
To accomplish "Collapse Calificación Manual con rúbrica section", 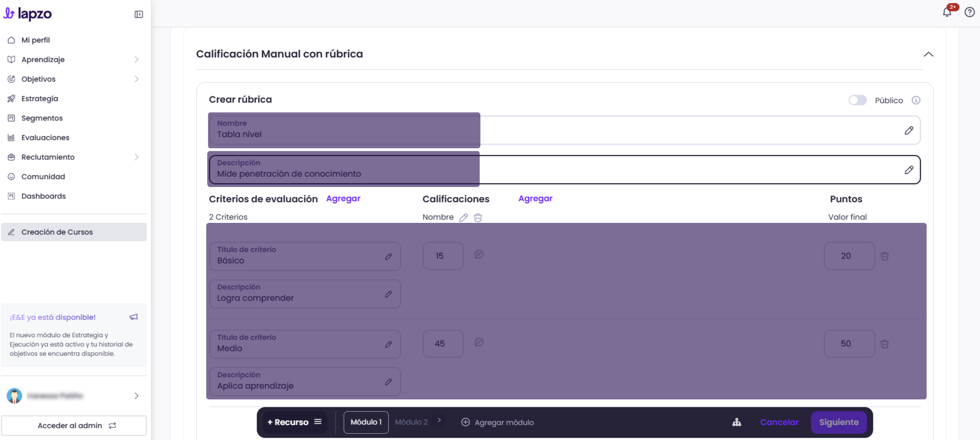I will point(928,54).
